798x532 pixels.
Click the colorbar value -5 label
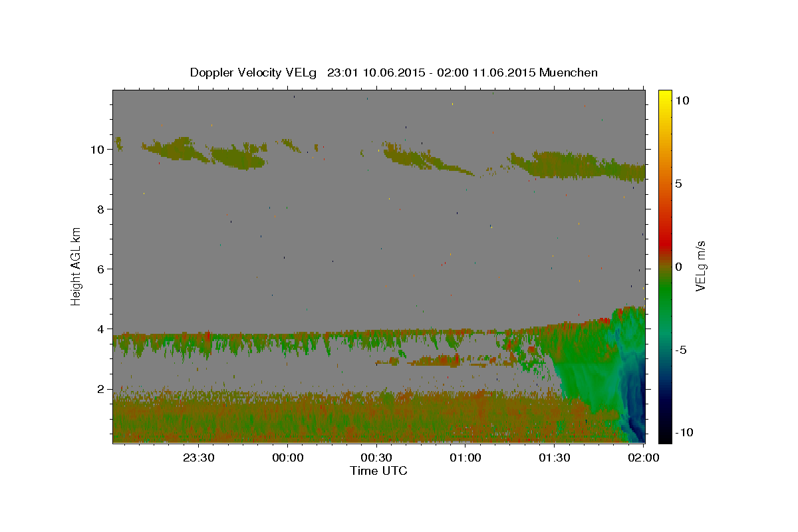(681, 350)
